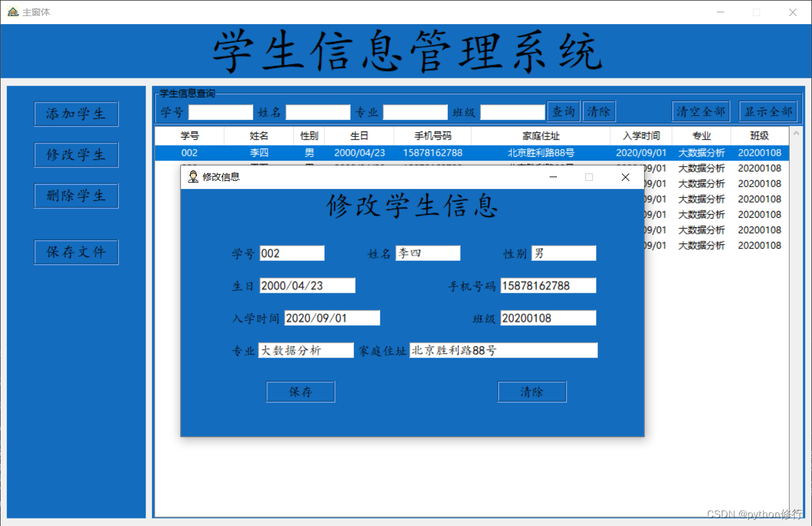Viewport: 812px width, 526px height.
Task: Run the search with the 查询 button
Action: [563, 111]
